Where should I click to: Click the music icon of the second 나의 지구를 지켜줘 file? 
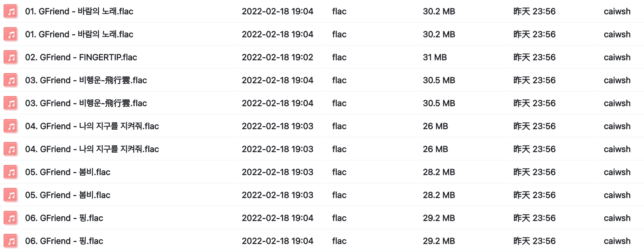pyautogui.click(x=11, y=149)
